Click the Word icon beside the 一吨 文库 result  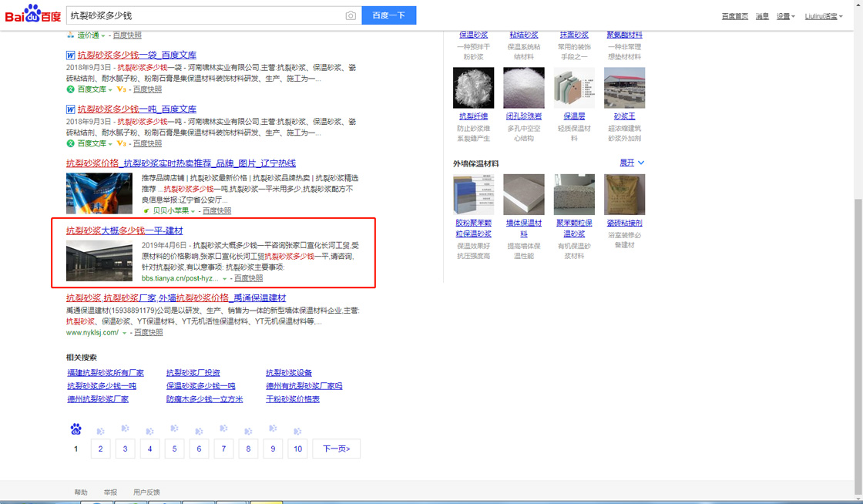pos(70,109)
